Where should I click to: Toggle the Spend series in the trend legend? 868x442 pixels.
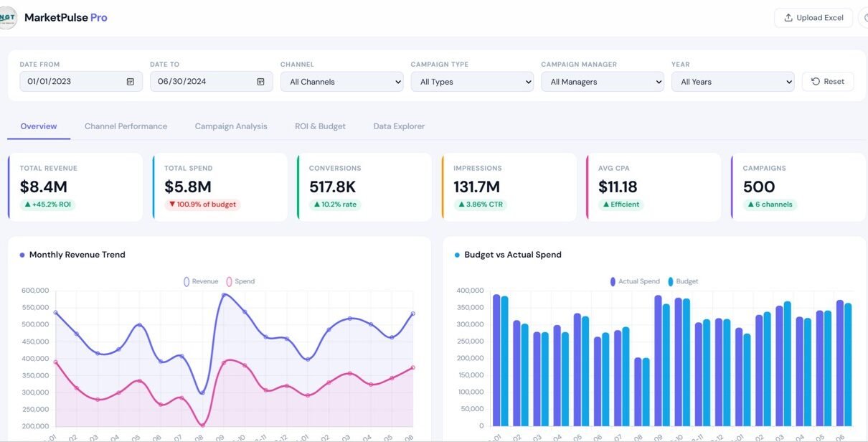tap(240, 281)
